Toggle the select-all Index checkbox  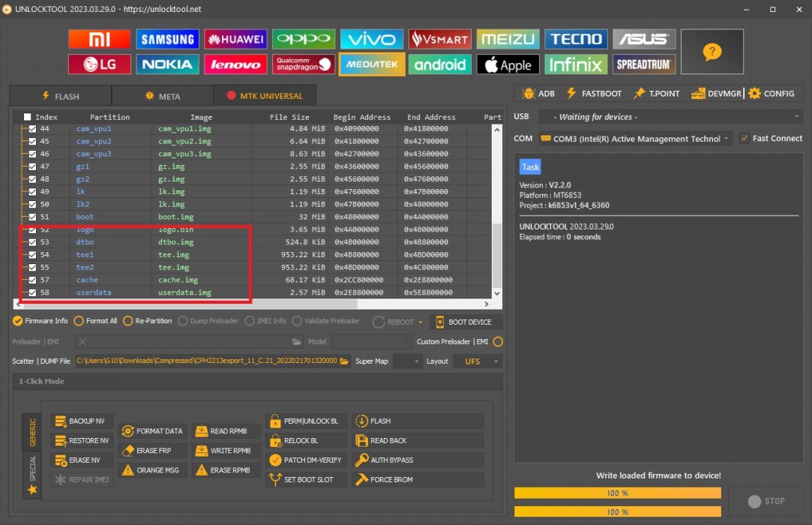click(28, 117)
